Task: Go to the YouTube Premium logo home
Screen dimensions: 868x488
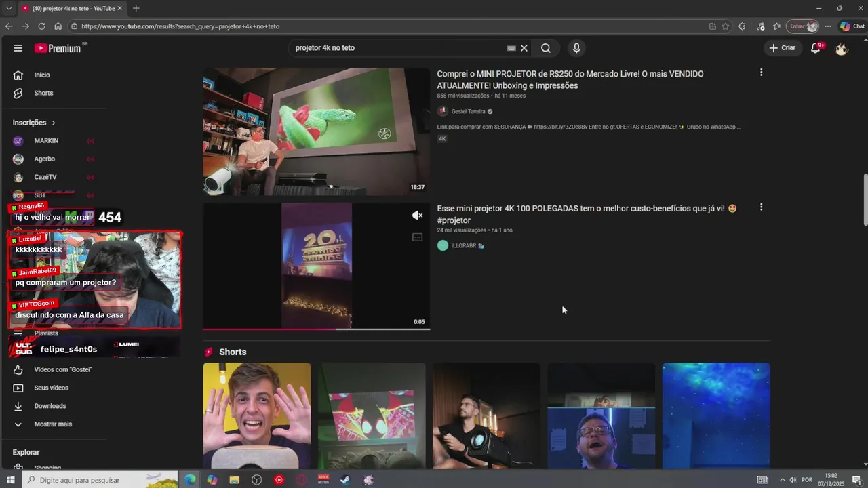Action: 60,48
